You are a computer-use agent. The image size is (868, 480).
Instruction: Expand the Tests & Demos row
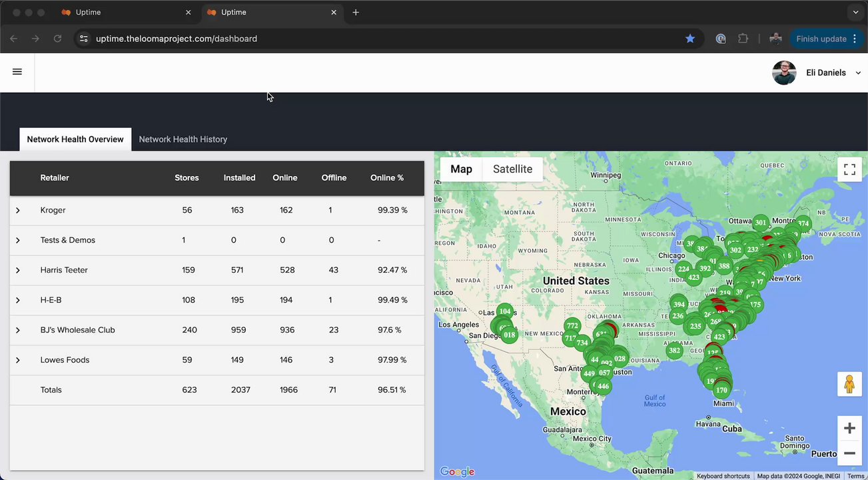(18, 240)
